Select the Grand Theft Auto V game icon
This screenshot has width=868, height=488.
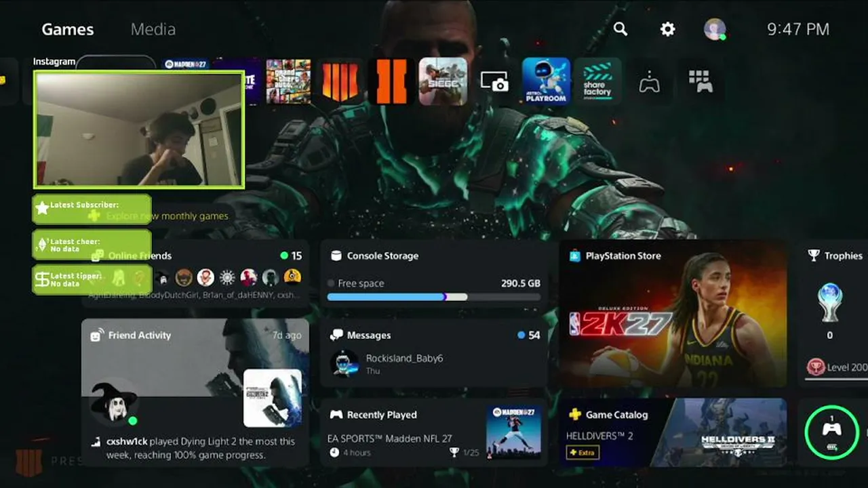click(288, 81)
